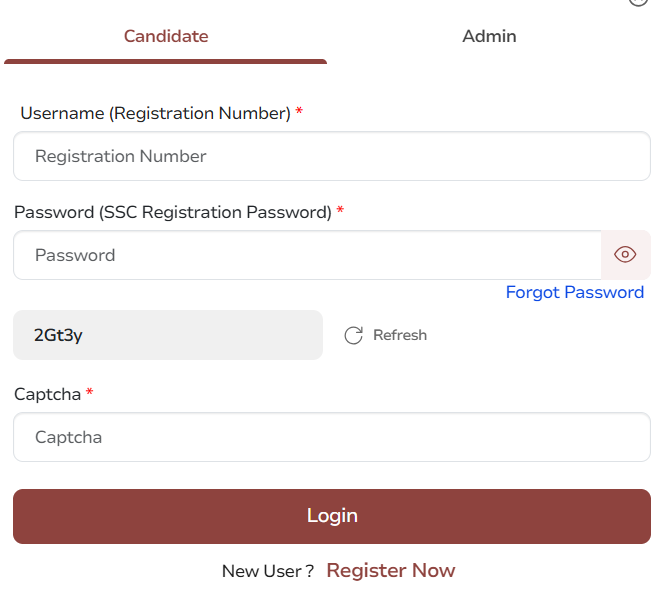668x592 pixels.
Task: Click the red asterisk beside Captcha label
Action: tap(90, 393)
